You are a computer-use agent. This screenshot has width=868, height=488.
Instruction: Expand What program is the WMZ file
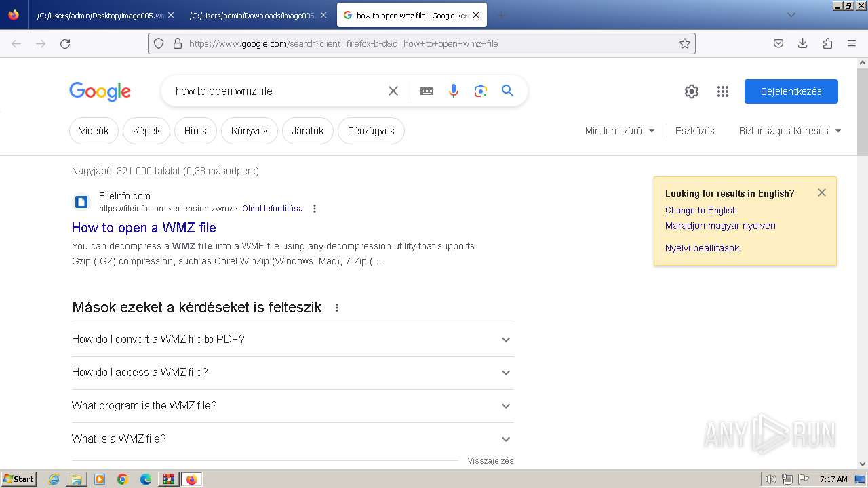[x=293, y=406]
